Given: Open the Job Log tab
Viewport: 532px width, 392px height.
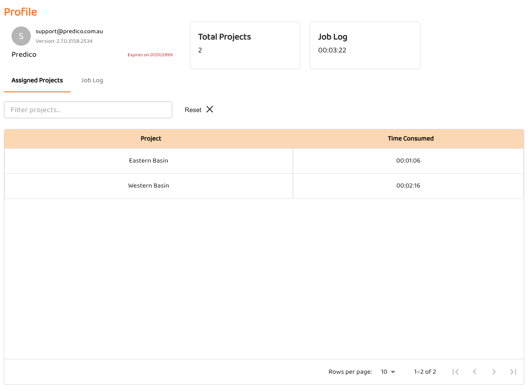Looking at the screenshot, I should click(92, 80).
